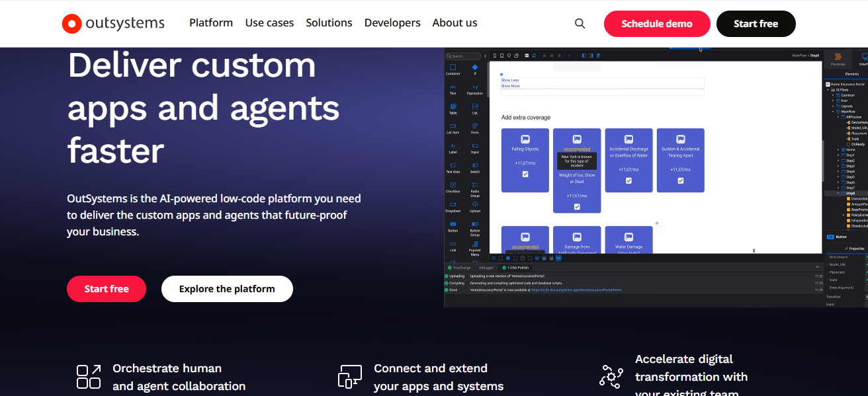The width and height of the screenshot is (868, 396).
Task: Select the List Item widget in toolbox
Action: (453, 128)
